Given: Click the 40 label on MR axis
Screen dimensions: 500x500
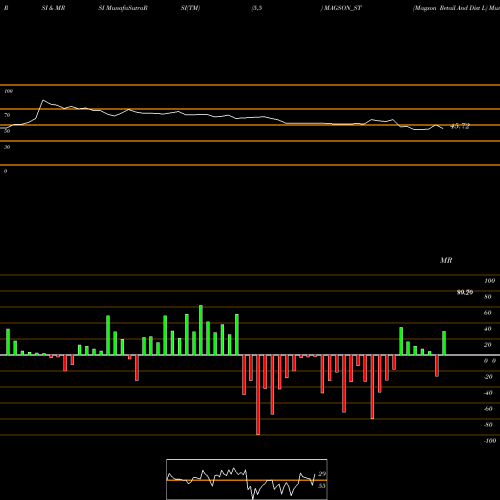Looking at the screenshot, I should [x=487, y=329].
